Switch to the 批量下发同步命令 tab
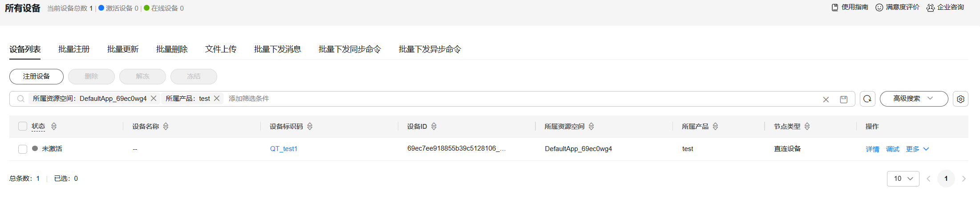The image size is (980, 199). tap(350, 49)
